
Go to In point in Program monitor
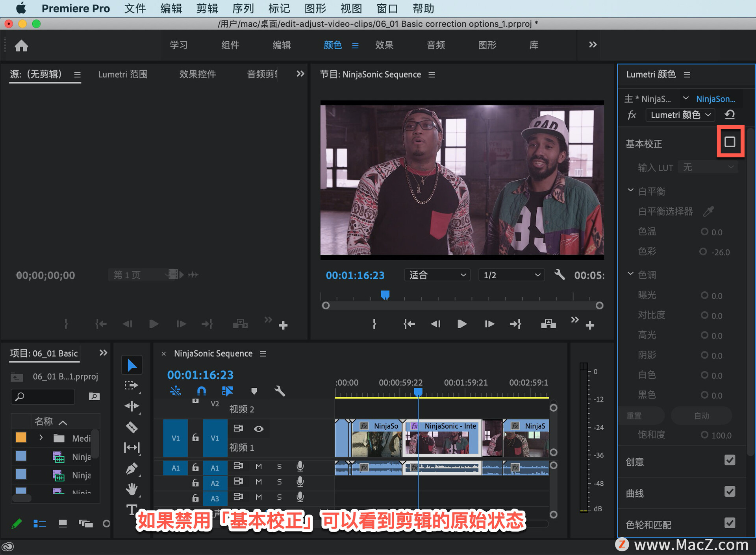(x=409, y=324)
